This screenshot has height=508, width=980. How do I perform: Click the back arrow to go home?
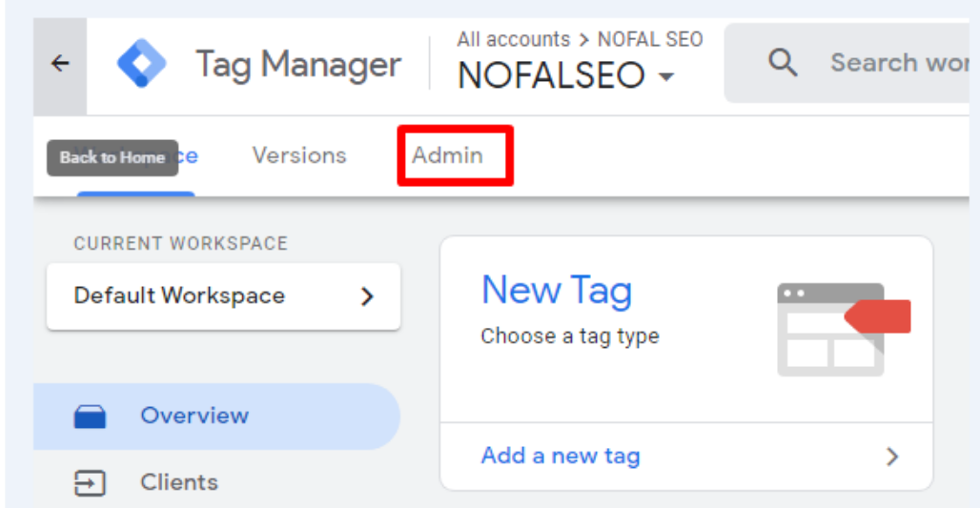[x=60, y=64]
